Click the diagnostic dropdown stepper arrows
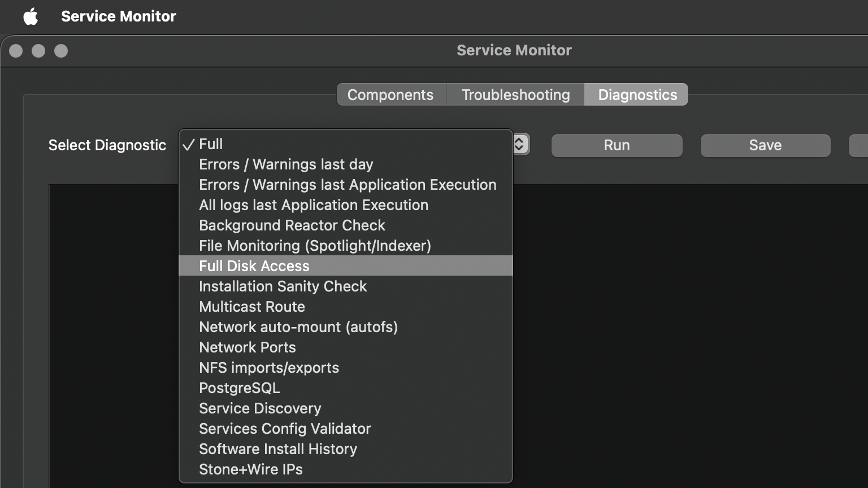This screenshot has height=488, width=868. point(520,145)
